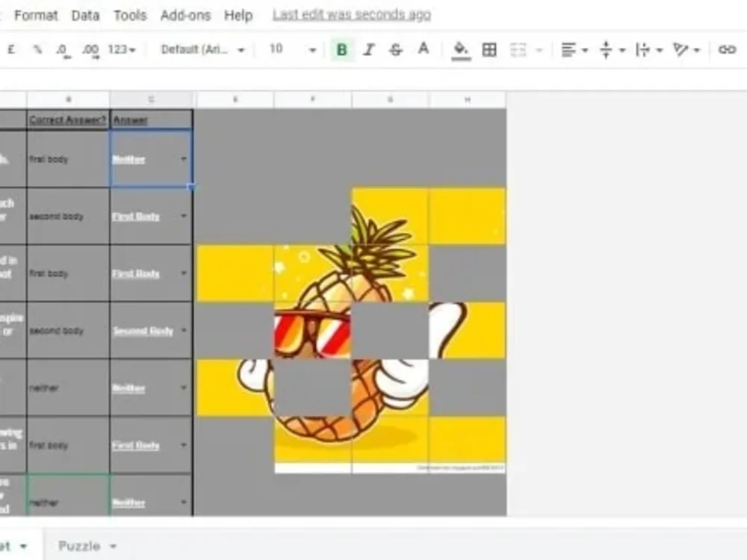Viewport: 747px width, 560px height.
Task: Toggle strikethrough formatting
Action: (x=395, y=49)
